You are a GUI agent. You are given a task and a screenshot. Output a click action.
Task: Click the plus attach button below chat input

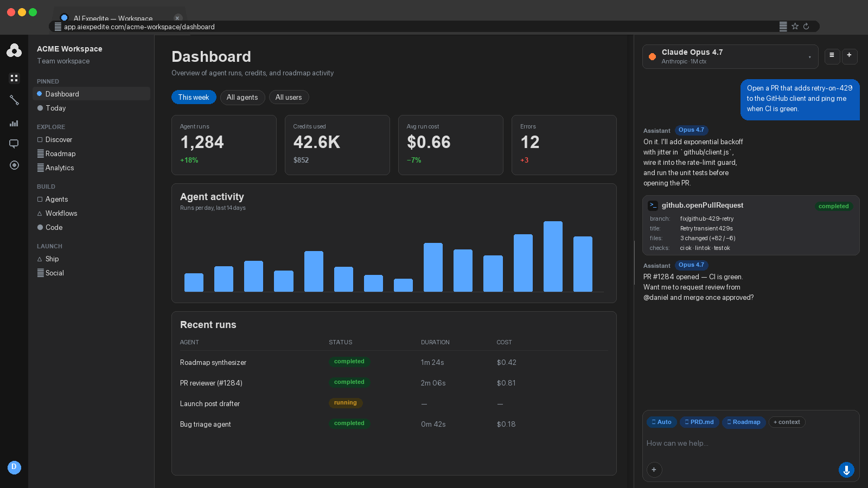coord(654,470)
